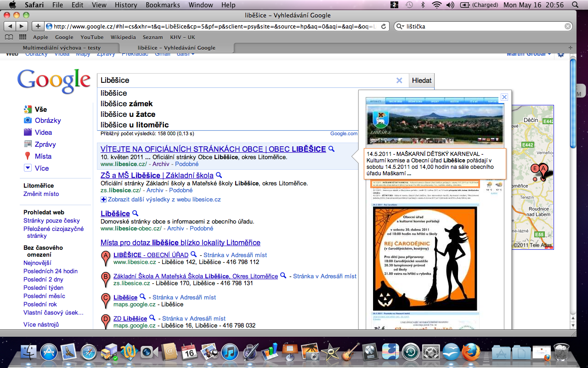Open the Google settings gear icon

pyautogui.click(x=561, y=54)
